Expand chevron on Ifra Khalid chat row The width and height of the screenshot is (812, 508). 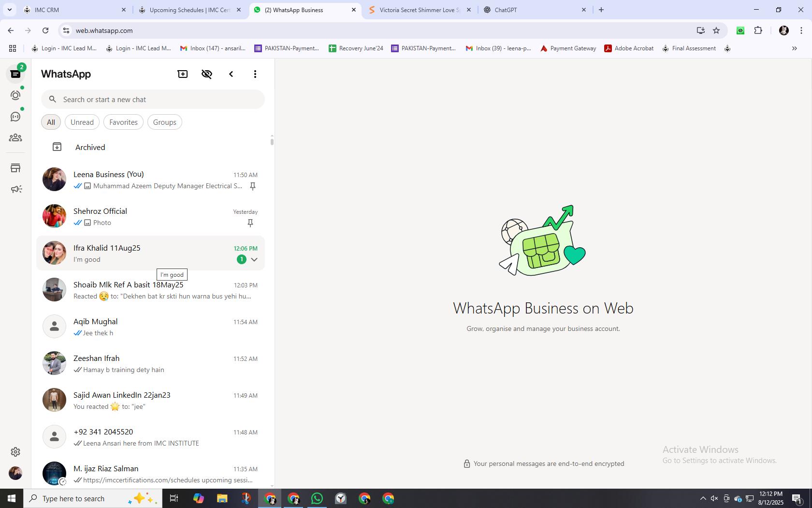[x=254, y=260]
